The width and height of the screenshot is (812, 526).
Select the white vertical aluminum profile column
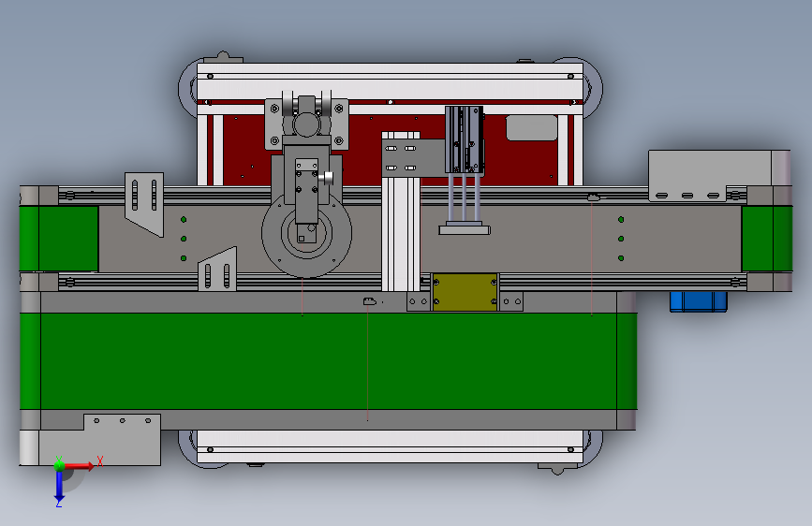[x=401, y=234]
